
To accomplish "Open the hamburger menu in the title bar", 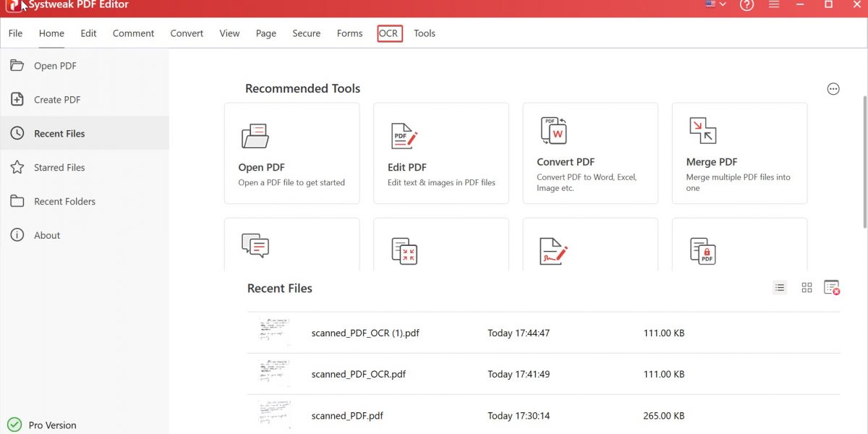I will [x=774, y=4].
